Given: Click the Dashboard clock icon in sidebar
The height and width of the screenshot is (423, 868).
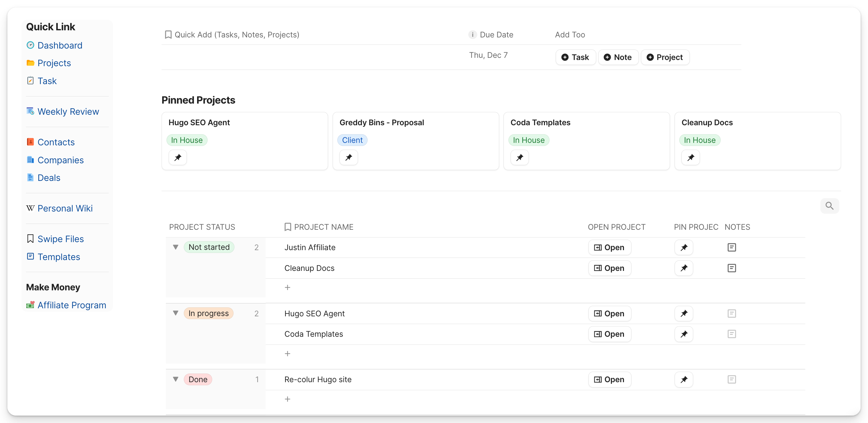Looking at the screenshot, I should (x=30, y=45).
